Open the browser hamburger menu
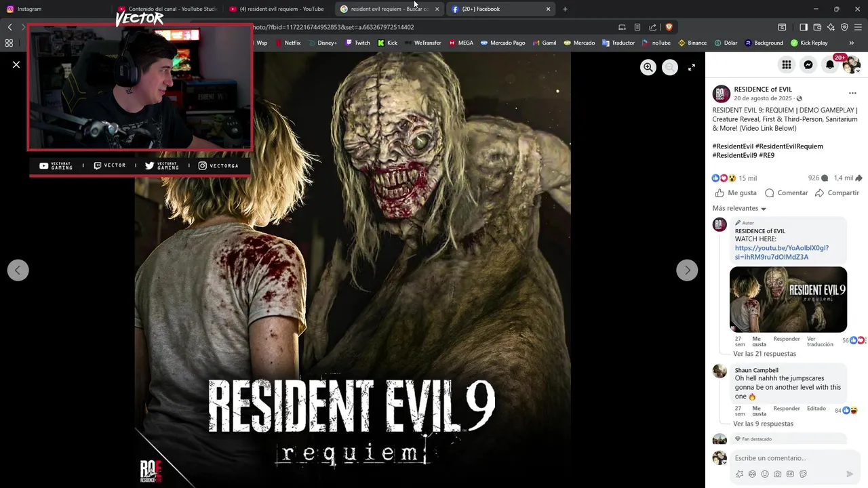868x488 pixels. [x=859, y=27]
